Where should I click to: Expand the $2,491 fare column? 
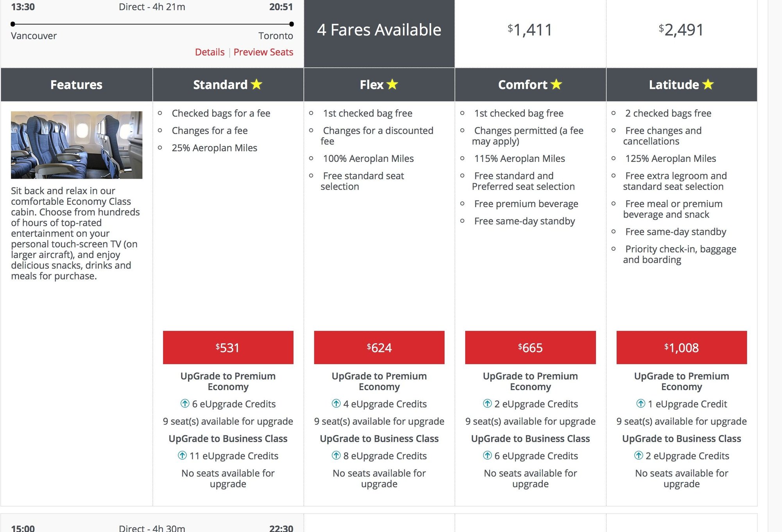(x=681, y=30)
